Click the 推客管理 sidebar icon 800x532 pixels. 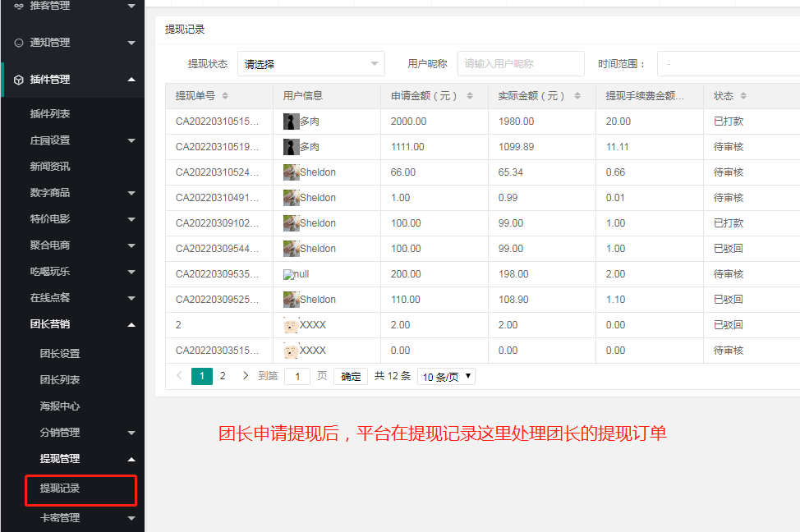[x=19, y=6]
